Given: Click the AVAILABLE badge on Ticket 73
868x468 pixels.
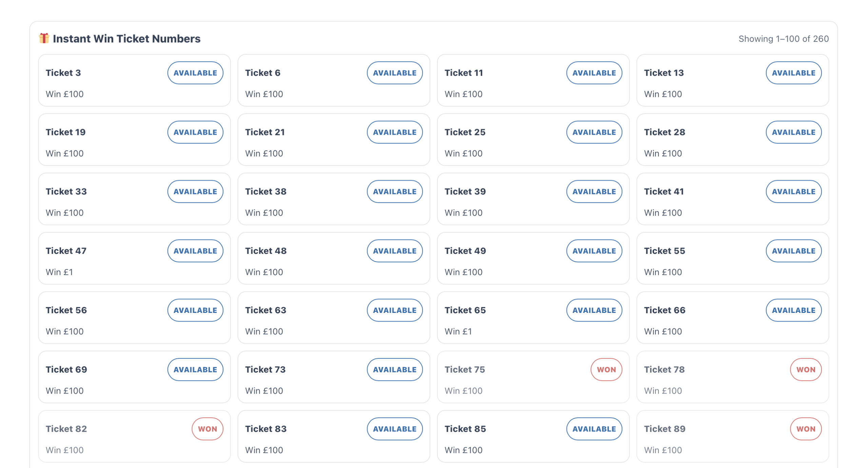Looking at the screenshot, I should coord(395,369).
